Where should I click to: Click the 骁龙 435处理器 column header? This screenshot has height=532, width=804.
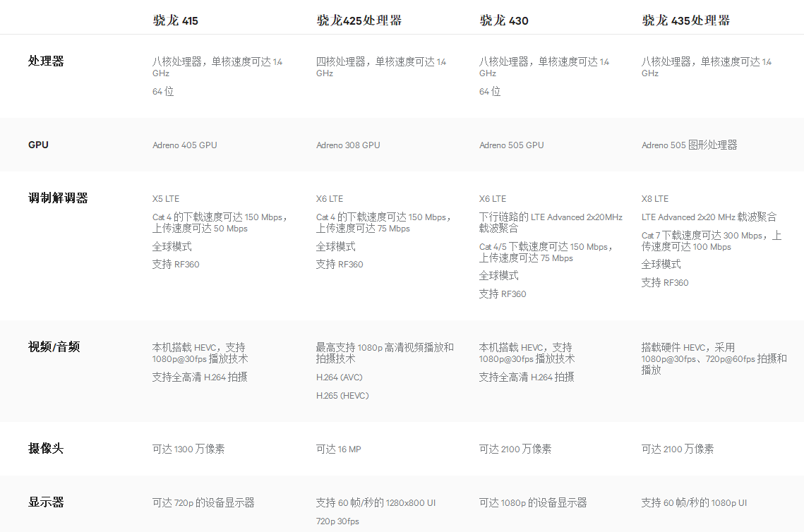click(x=685, y=20)
